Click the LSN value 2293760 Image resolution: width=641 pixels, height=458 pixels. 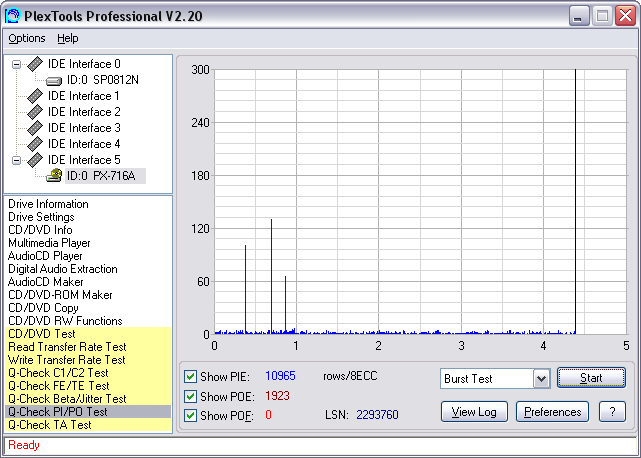pos(377,415)
